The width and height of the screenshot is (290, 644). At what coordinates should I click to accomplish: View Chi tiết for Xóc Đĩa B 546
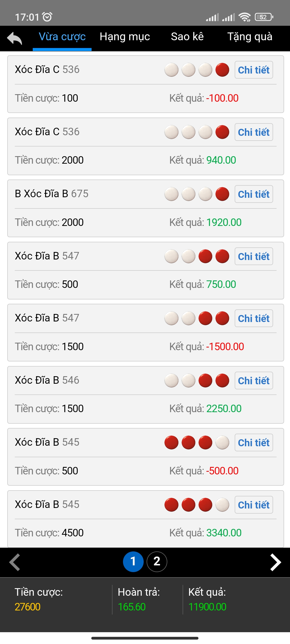tap(254, 380)
